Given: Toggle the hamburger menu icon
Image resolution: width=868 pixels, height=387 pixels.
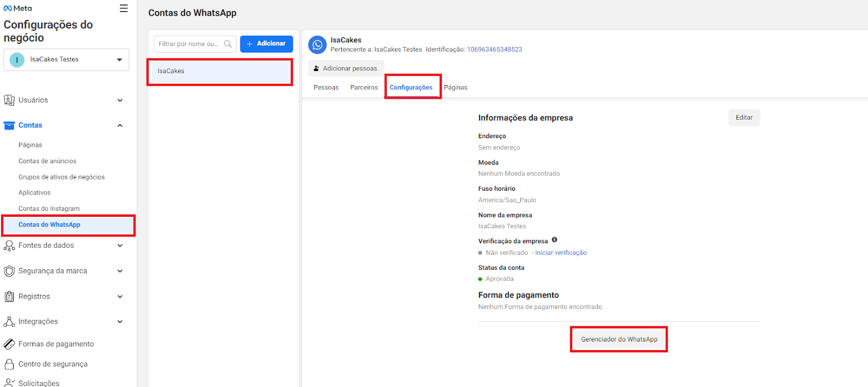Looking at the screenshot, I should (x=124, y=8).
